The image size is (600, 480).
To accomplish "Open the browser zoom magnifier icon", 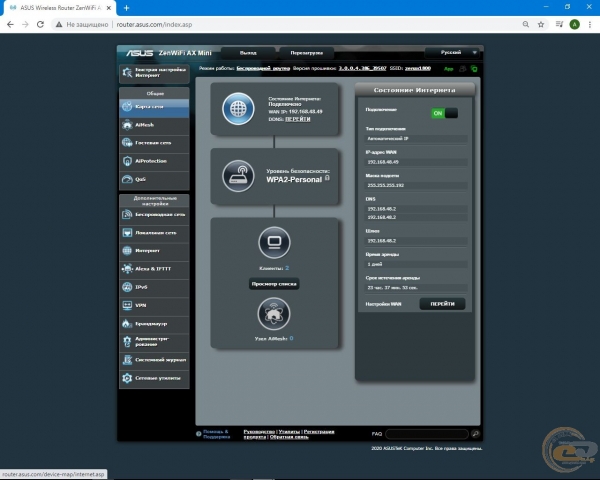I will tap(526, 24).
